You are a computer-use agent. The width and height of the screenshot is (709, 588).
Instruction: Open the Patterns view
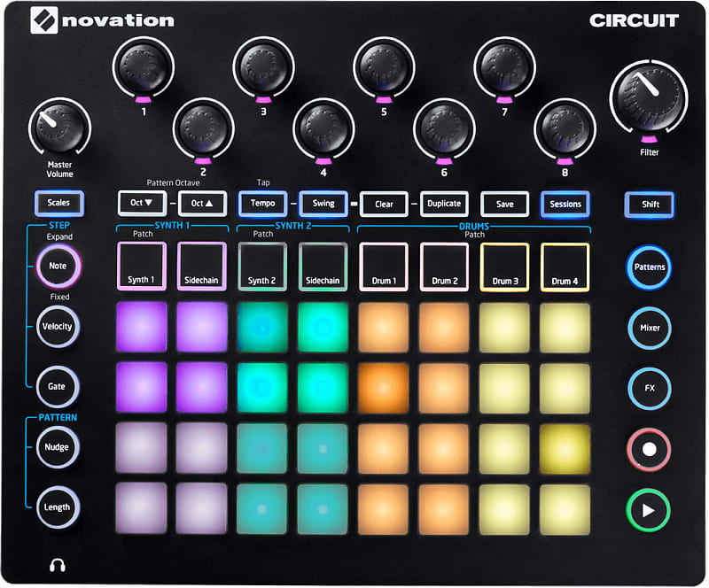point(649,267)
